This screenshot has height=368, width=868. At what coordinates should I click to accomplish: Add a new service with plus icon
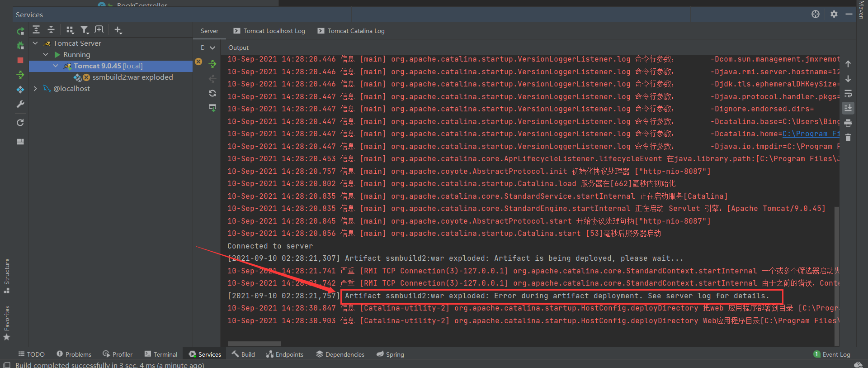118,30
